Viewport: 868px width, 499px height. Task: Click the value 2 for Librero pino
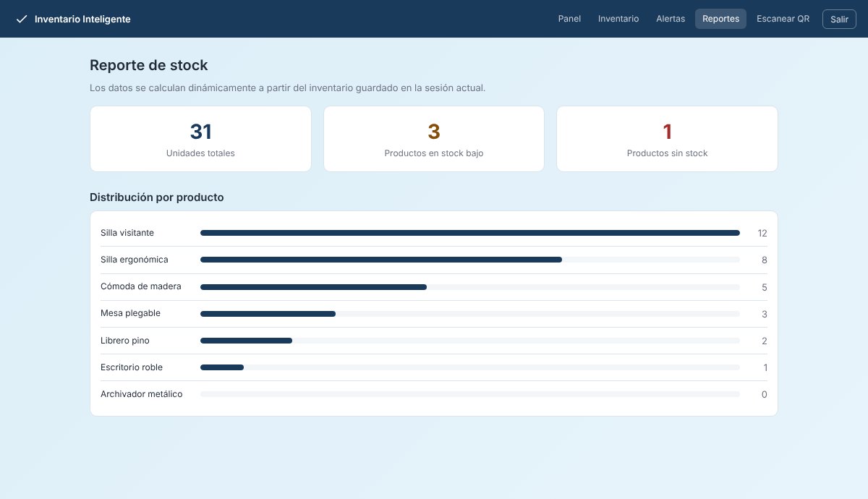[x=765, y=341]
